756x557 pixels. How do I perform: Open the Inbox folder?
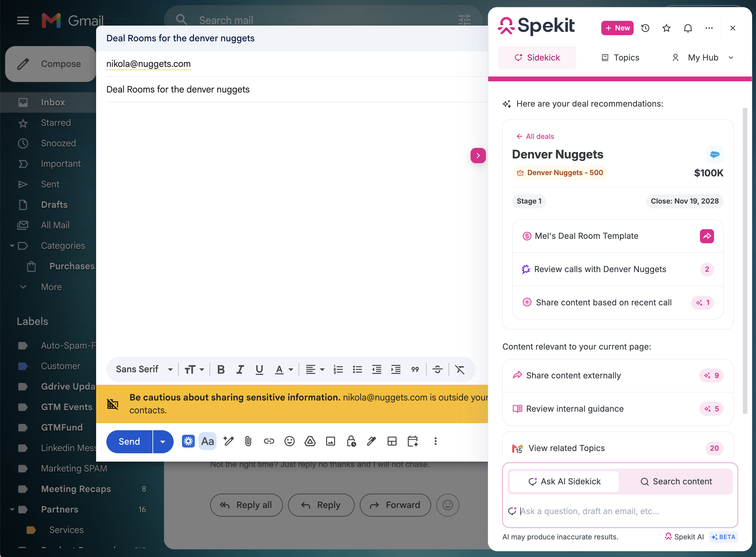53,102
